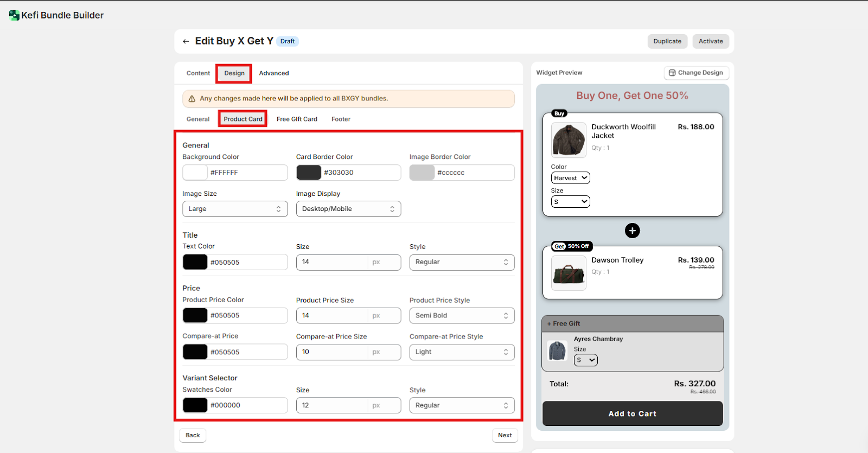Click the Card Border Color swatch
Screen dimensions: 868x453
pyautogui.click(x=309, y=173)
